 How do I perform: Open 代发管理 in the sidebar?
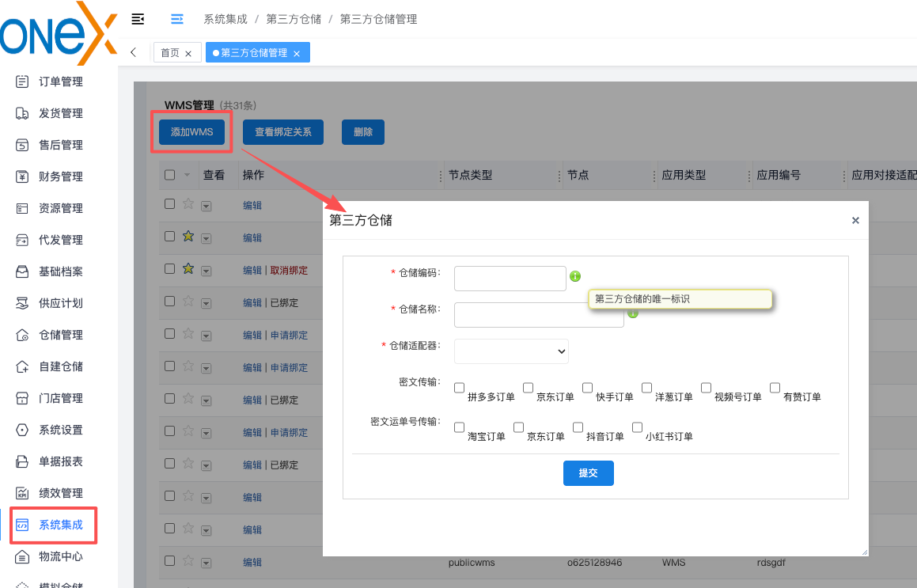pos(49,239)
